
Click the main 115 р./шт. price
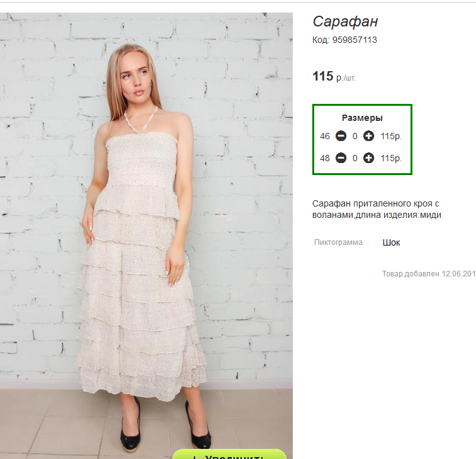click(x=334, y=76)
